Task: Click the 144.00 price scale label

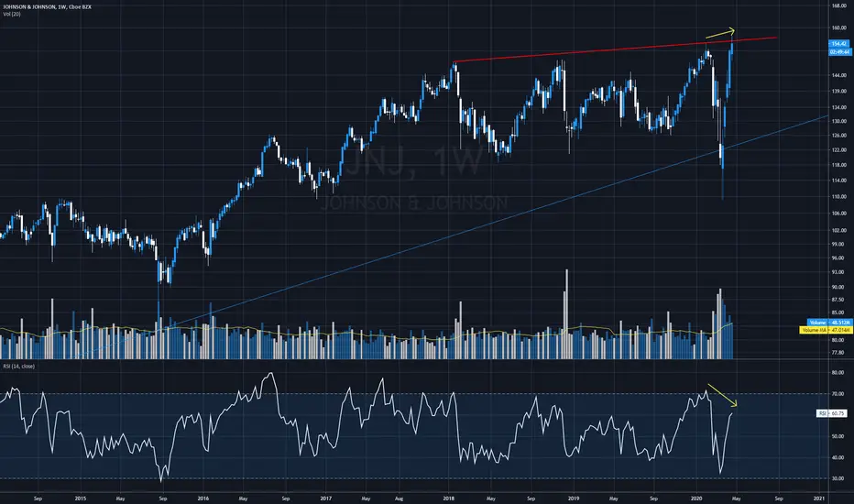Action: [838, 75]
